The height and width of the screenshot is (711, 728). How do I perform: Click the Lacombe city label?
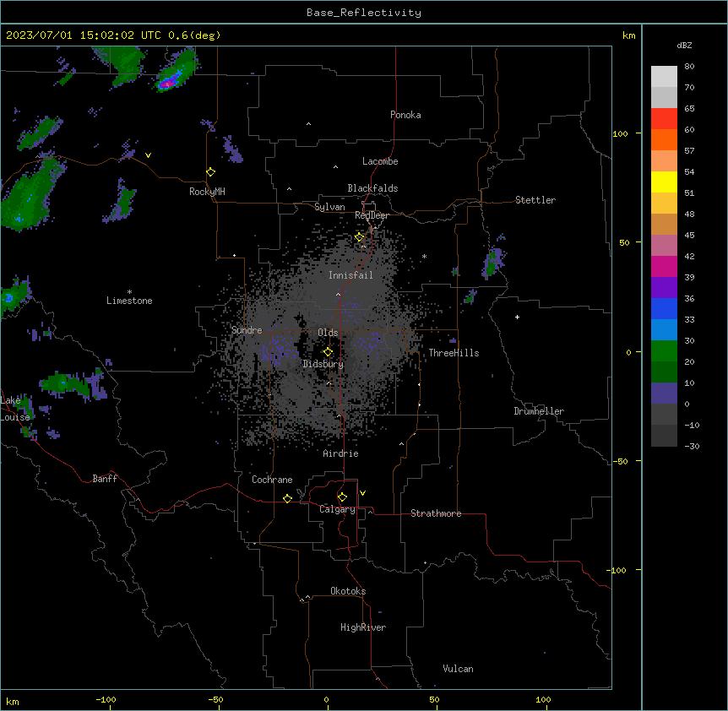380,161
